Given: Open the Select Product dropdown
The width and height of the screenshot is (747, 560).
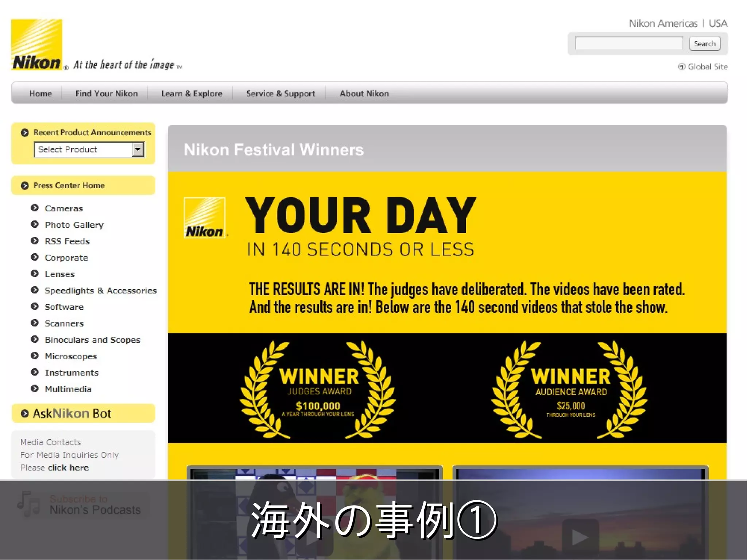Looking at the screenshot, I should tap(89, 150).
